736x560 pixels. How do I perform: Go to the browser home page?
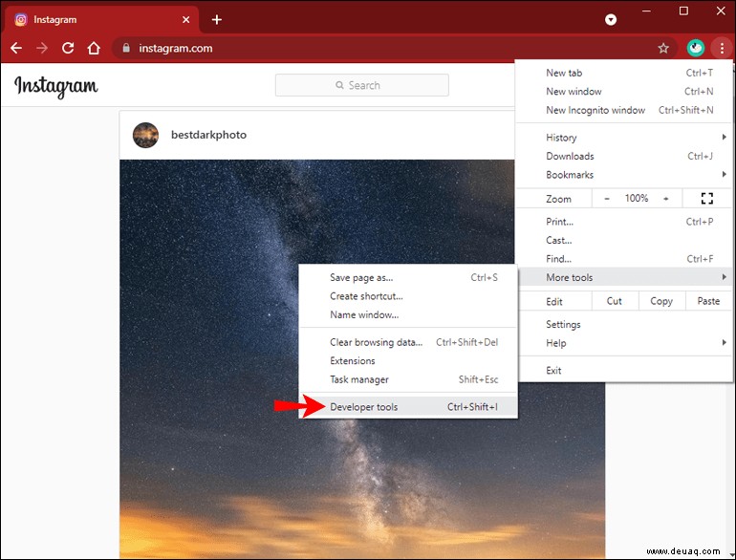coord(94,48)
